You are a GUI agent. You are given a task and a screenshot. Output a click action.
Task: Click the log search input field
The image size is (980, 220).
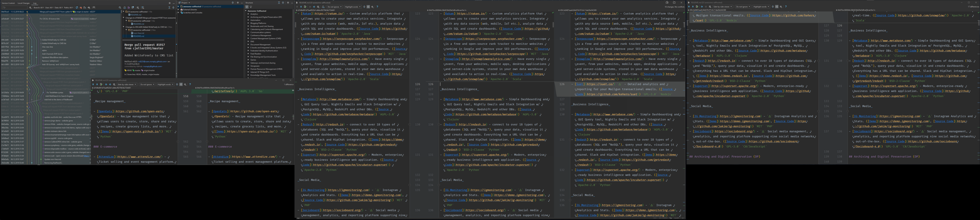[15, 8]
